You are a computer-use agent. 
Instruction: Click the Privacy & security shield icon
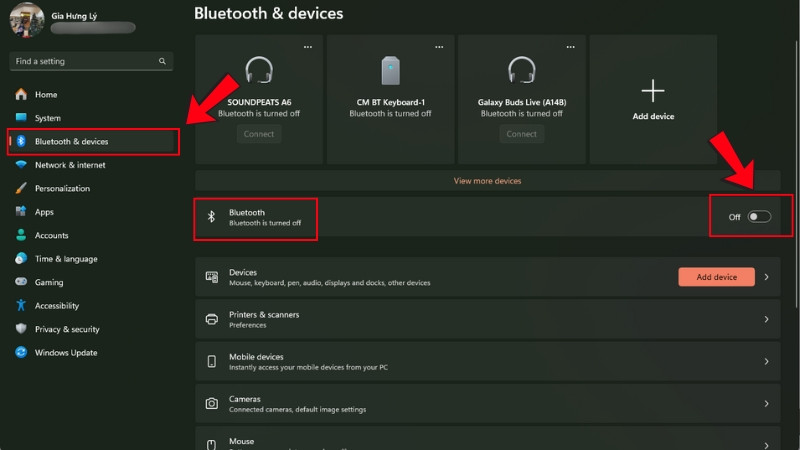(x=21, y=329)
